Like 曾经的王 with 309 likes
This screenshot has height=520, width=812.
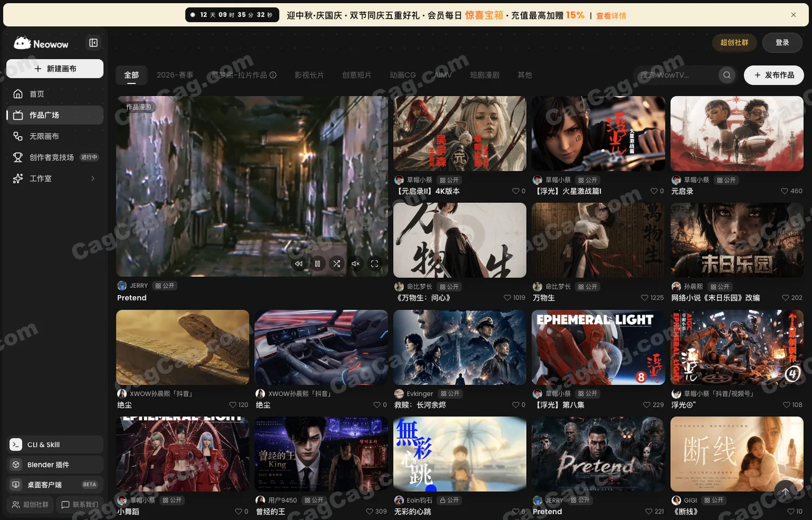pyautogui.click(x=370, y=511)
